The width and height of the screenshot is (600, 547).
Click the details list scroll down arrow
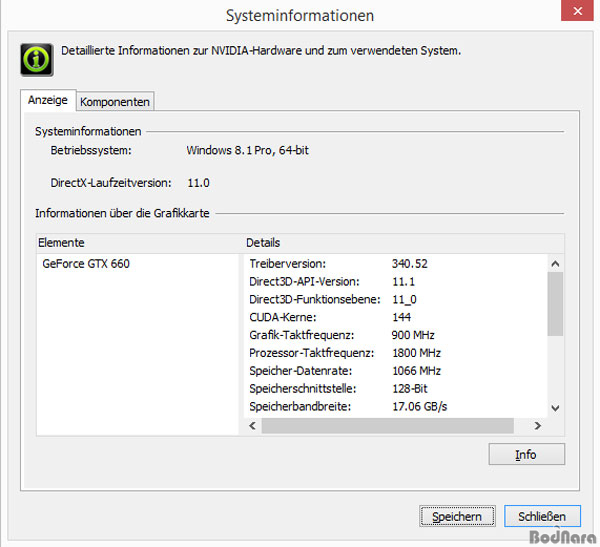[555, 408]
